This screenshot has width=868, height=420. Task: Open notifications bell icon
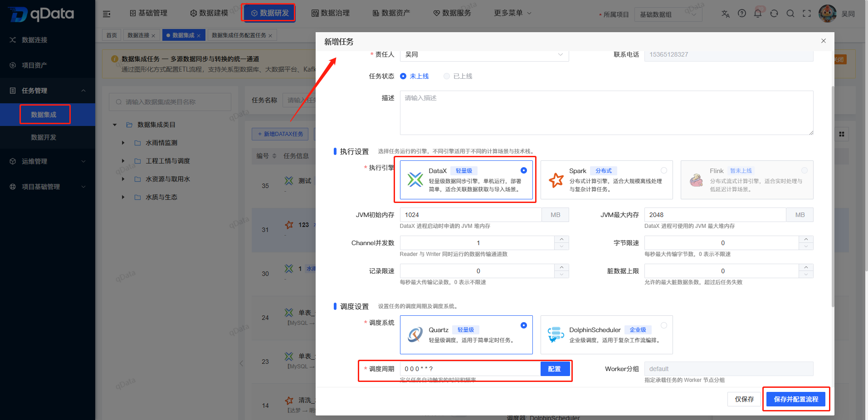click(758, 14)
